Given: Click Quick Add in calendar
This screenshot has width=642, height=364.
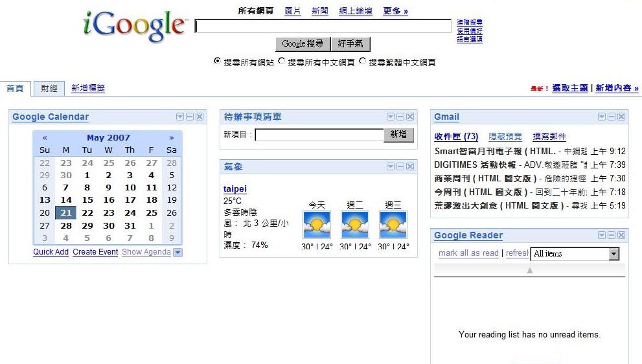Looking at the screenshot, I should tap(51, 252).
